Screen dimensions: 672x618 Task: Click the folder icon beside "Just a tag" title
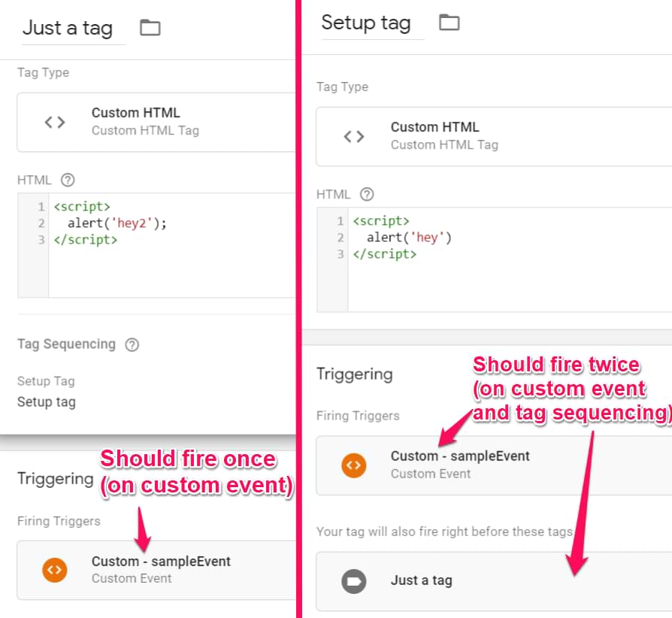pos(150,29)
